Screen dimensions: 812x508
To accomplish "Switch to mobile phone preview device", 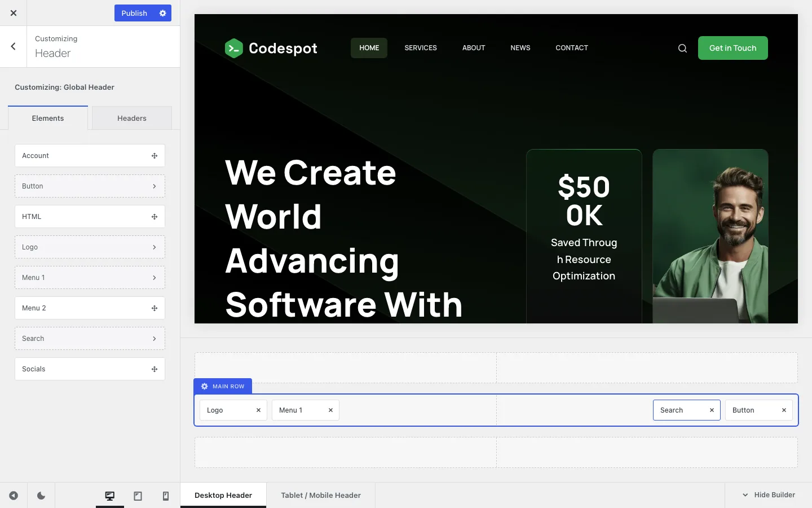I will point(166,496).
